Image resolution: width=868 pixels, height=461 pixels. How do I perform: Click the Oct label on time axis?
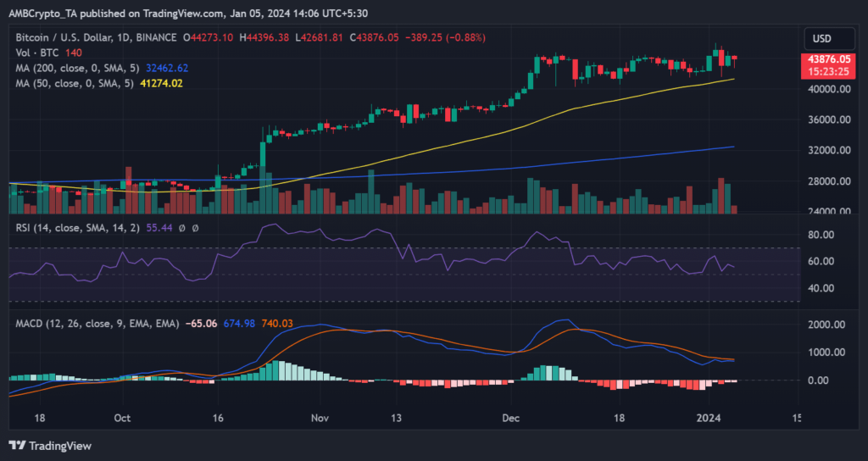point(122,418)
